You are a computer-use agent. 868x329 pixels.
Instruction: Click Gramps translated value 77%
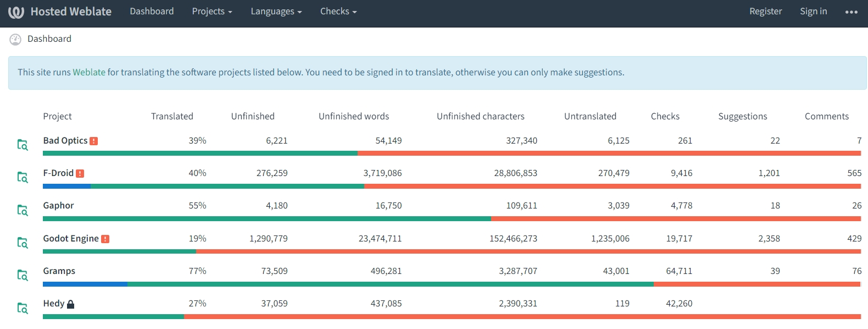coord(197,271)
